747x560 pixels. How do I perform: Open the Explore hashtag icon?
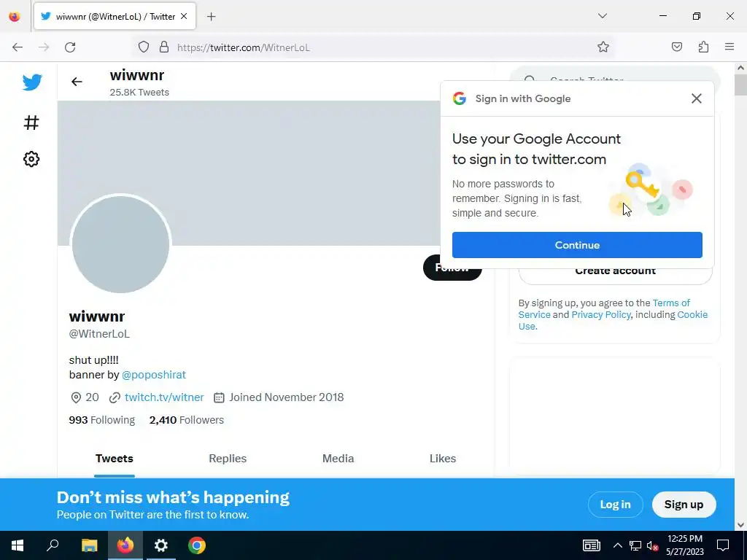click(x=31, y=122)
